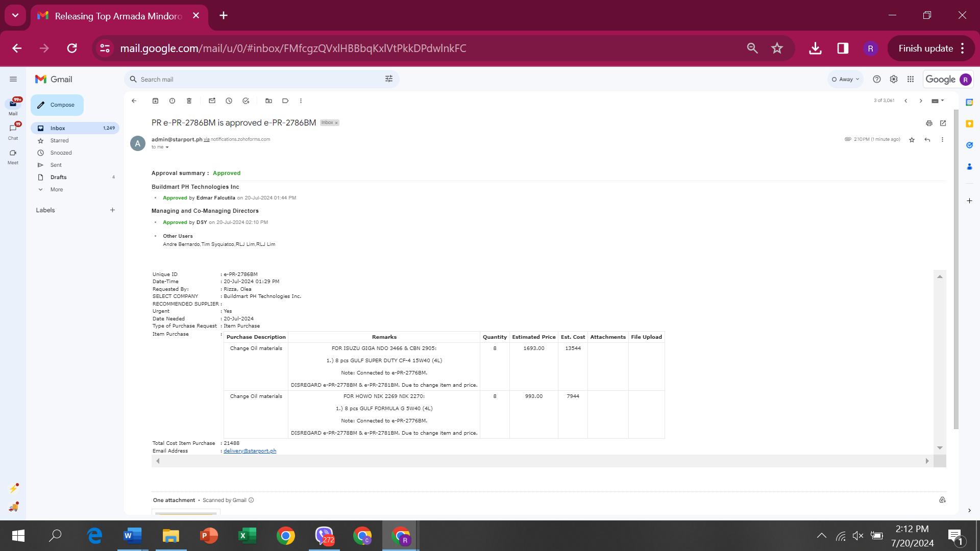Click the Search mail field
The width and height of the screenshot is (980, 551).
click(x=255, y=80)
